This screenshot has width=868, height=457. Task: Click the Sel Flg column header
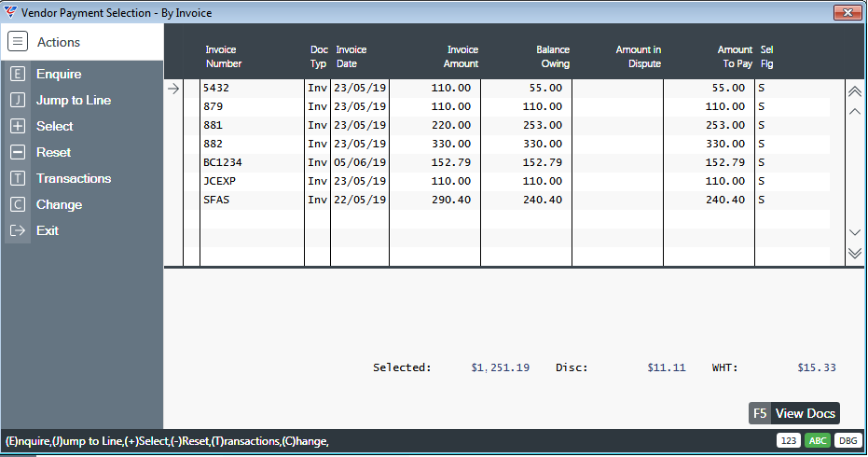(x=766, y=57)
